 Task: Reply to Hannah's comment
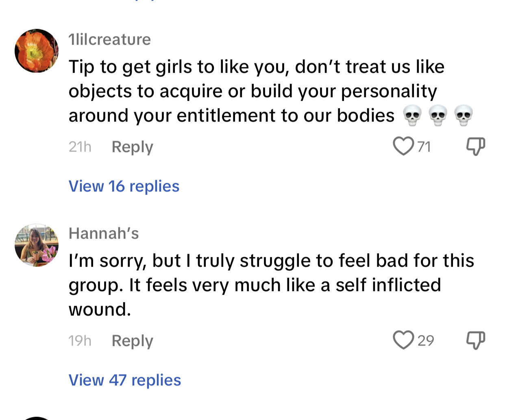point(132,341)
